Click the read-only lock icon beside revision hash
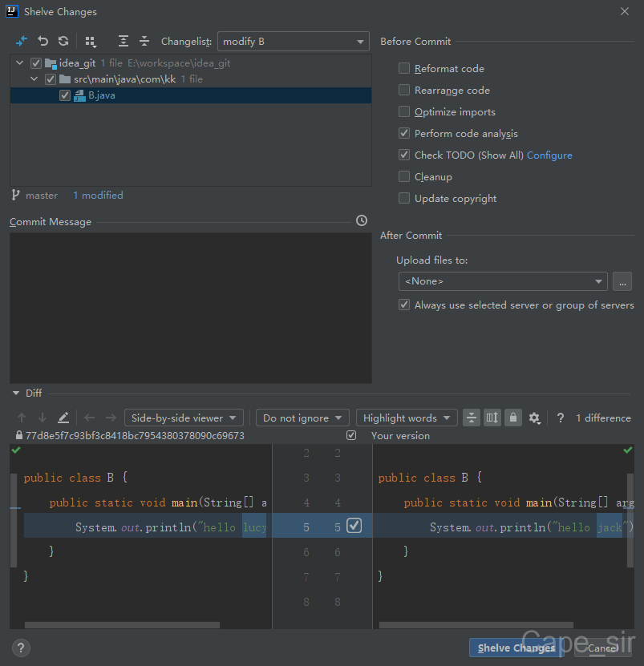The width and height of the screenshot is (644, 666). point(18,435)
